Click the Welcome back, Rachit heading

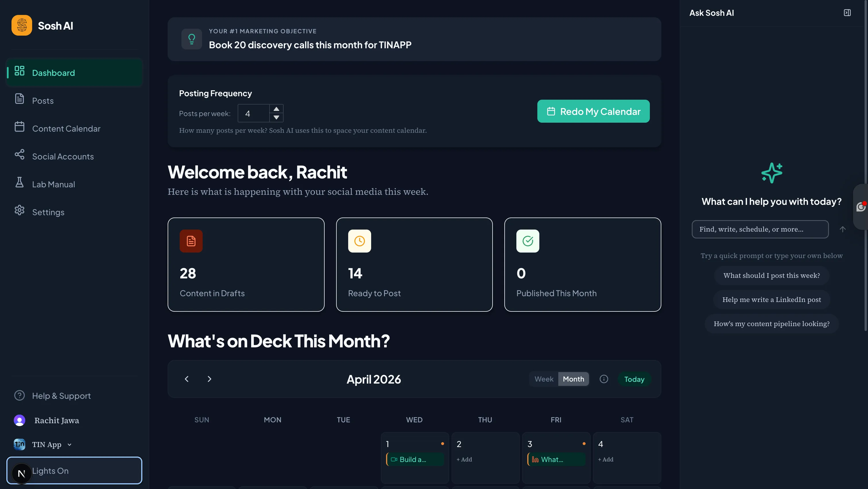[257, 172]
